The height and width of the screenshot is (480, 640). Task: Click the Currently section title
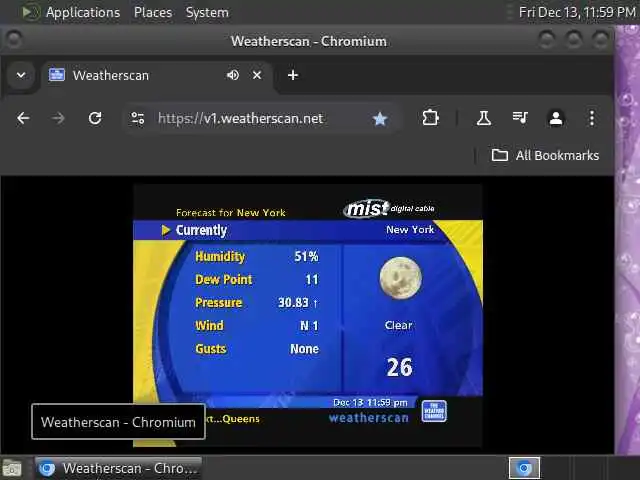[x=201, y=230]
